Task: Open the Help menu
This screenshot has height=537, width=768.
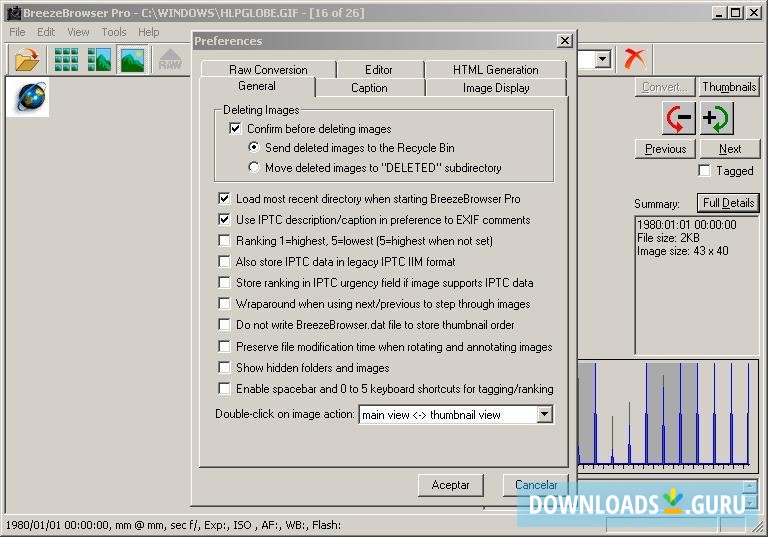Action: point(148,32)
